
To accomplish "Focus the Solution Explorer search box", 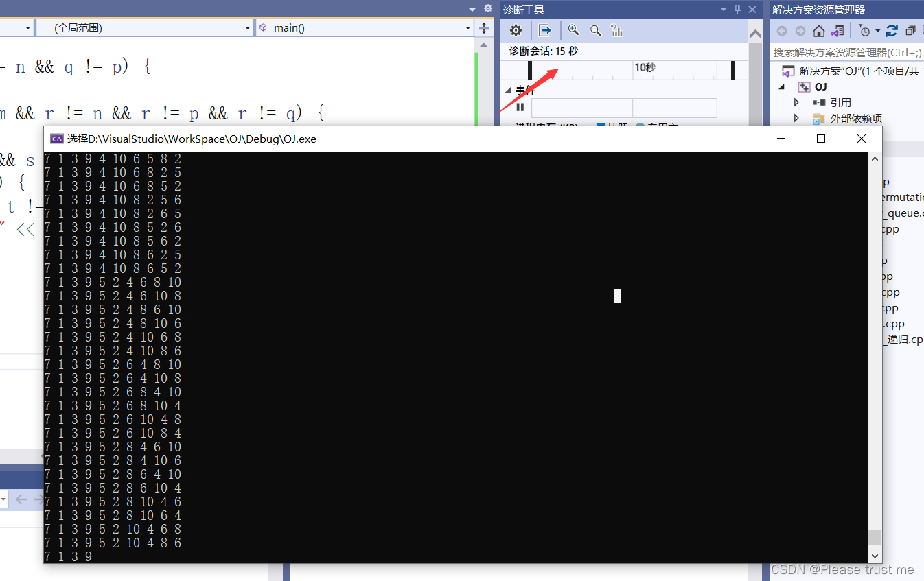I will (847, 52).
